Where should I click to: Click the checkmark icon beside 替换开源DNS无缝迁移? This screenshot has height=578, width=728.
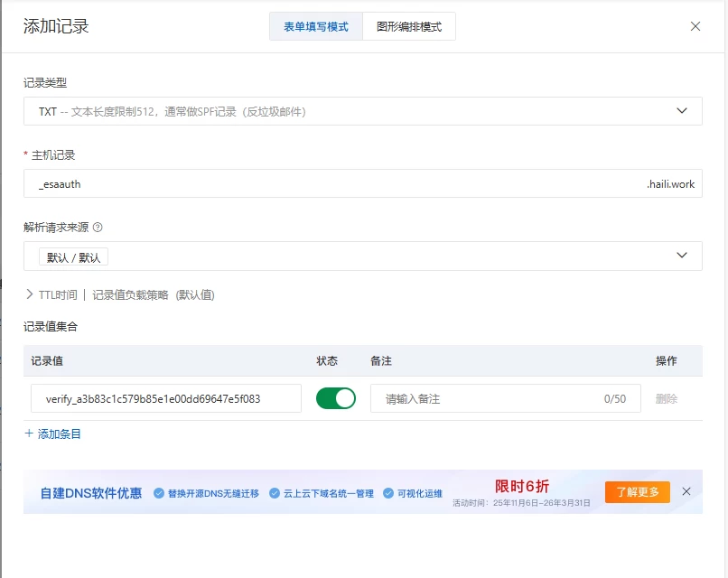[159, 494]
